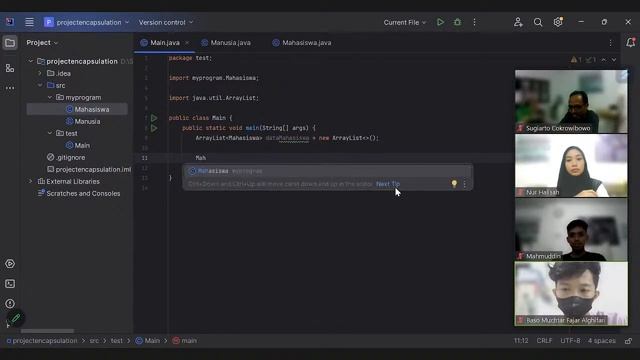The height and width of the screenshot is (360, 640).
Task: Show more tool windows ellipsis
Action: (10, 88)
